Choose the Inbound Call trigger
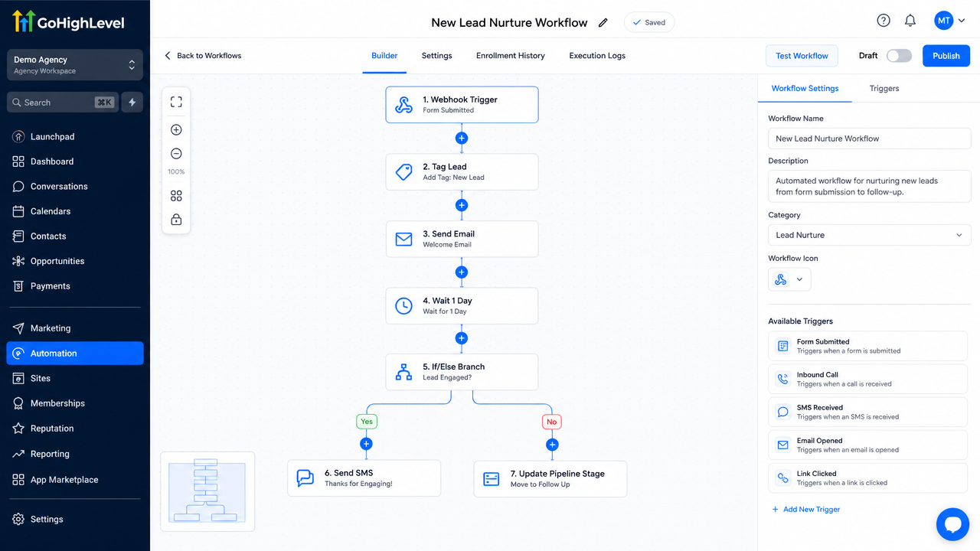980x551 pixels. pos(868,380)
